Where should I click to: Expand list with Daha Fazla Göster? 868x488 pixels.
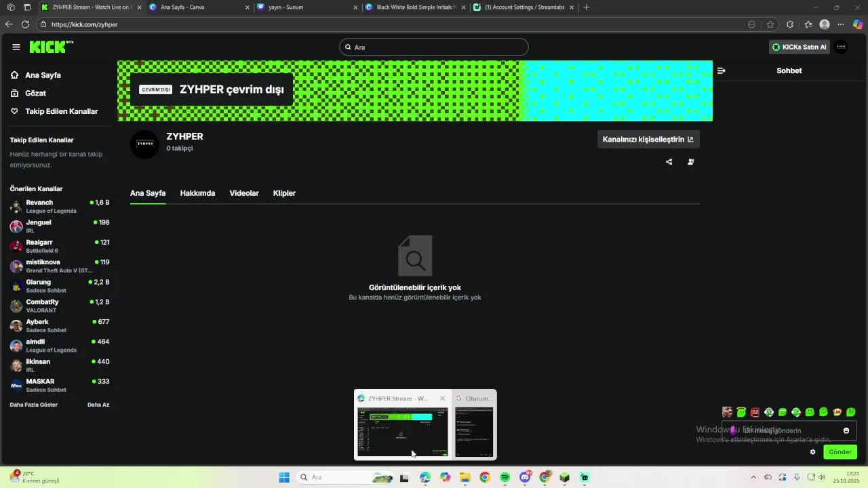[x=34, y=405]
